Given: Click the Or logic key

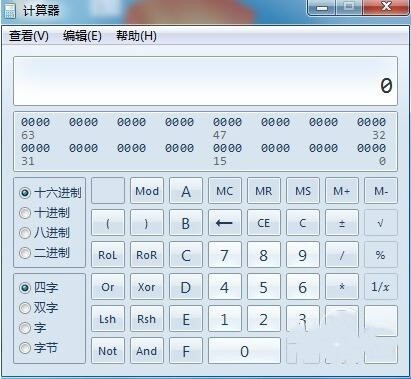Looking at the screenshot, I should 108,287.
